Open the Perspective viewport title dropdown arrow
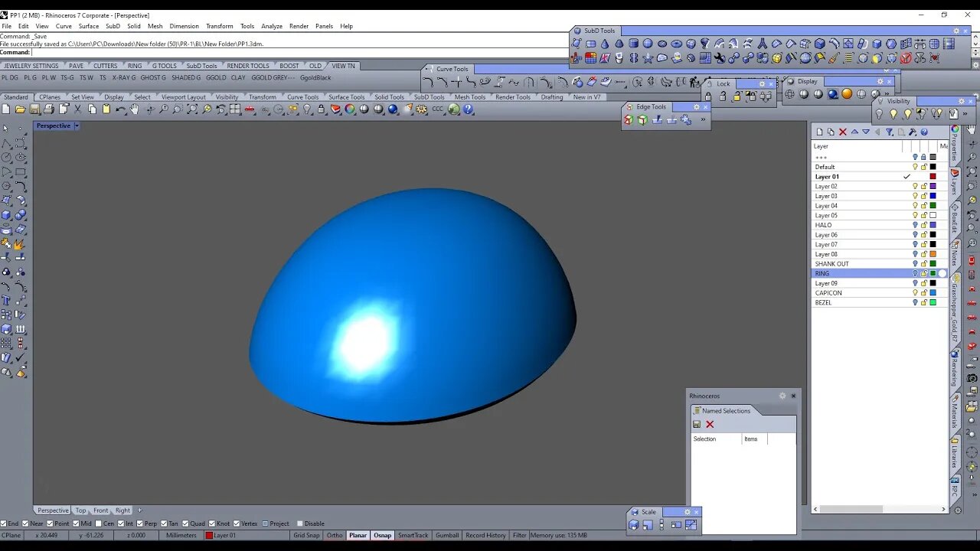Viewport: 980px width, 551px height. click(77, 126)
